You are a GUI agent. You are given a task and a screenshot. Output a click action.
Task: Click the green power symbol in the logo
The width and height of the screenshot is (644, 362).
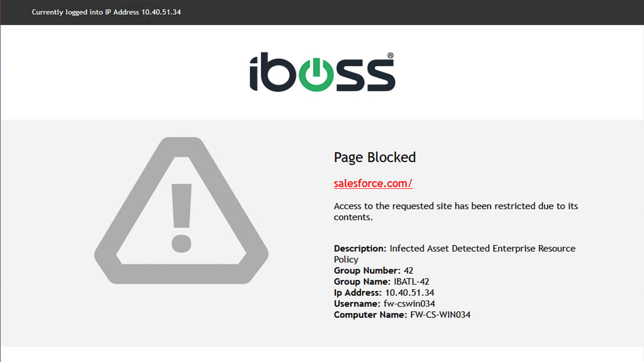(316, 74)
